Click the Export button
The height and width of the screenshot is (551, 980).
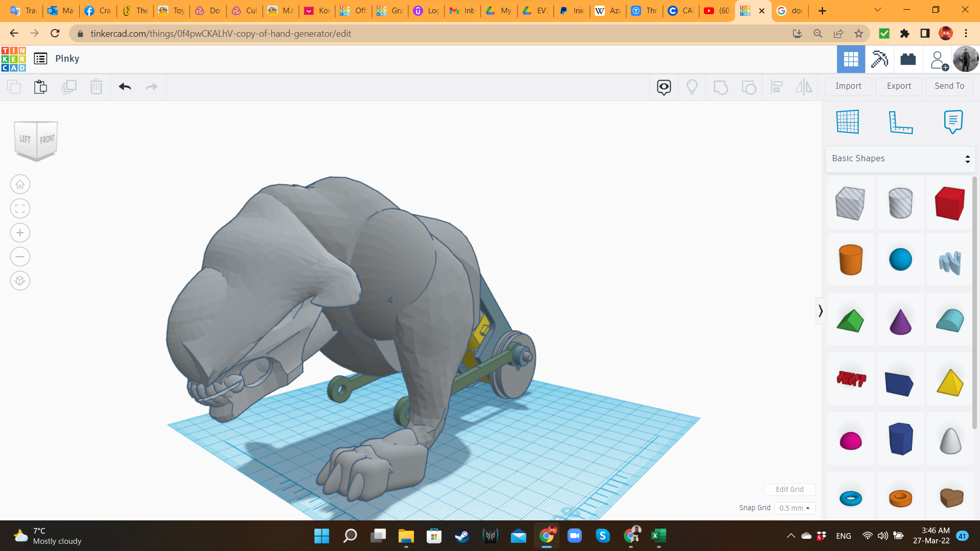point(899,86)
